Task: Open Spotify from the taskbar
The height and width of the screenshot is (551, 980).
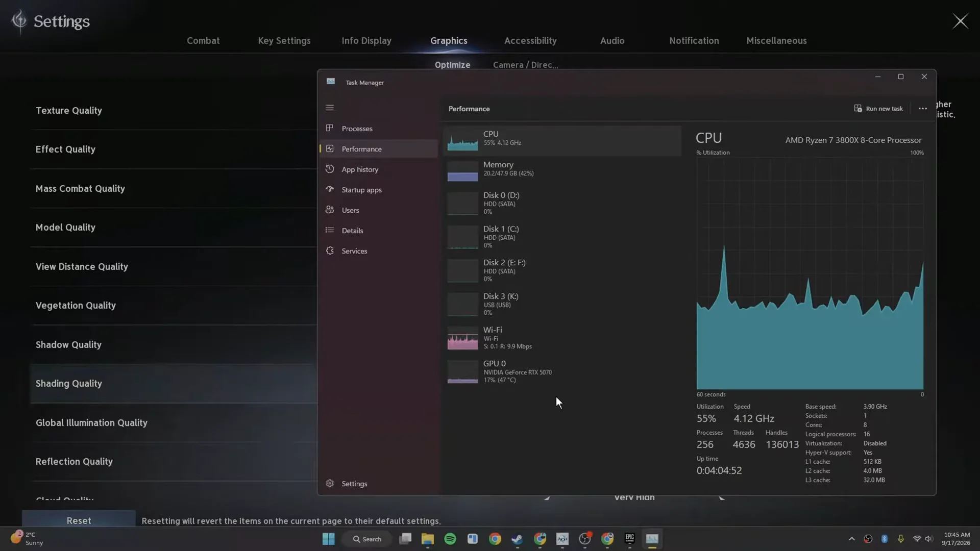Action: 450,539
